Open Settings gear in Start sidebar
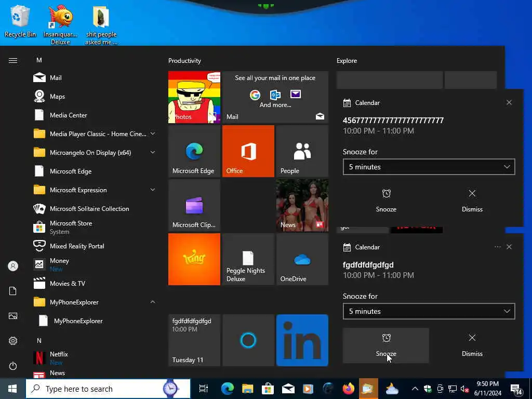Viewport: 532px width, 399px height. (13, 341)
